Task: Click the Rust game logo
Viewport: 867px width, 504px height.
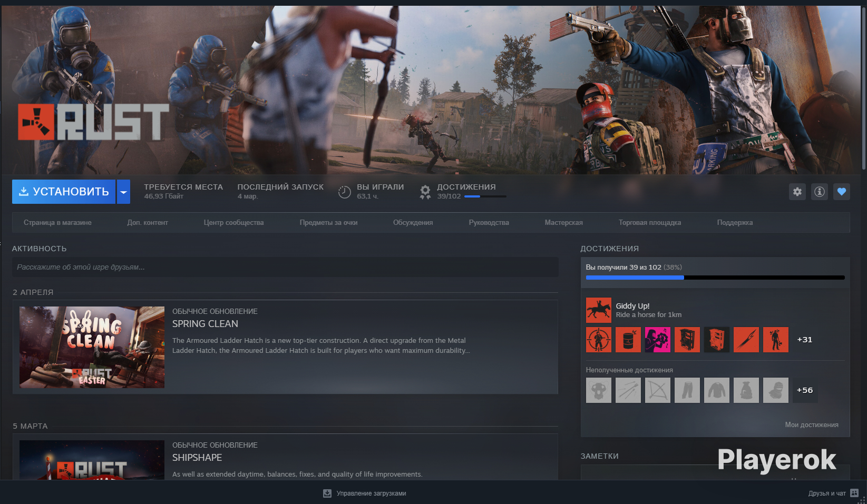Action: [x=93, y=122]
